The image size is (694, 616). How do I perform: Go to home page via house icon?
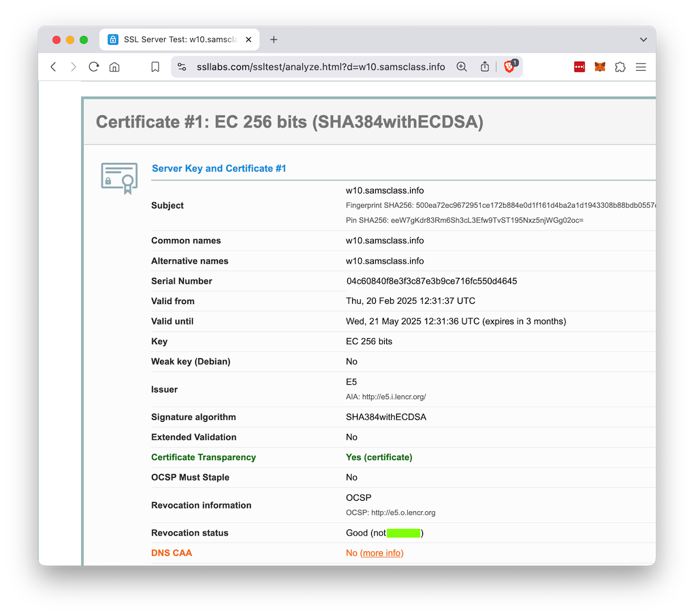[x=114, y=67]
